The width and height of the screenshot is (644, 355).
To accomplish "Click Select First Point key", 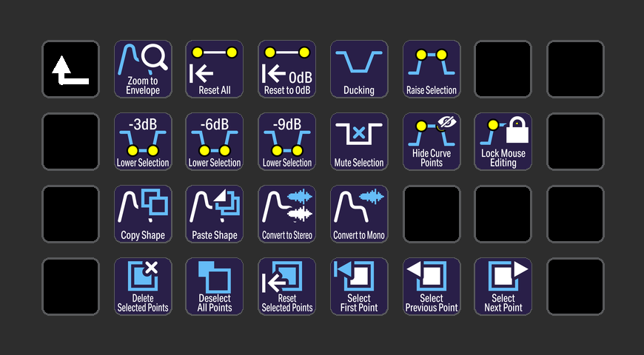I will pyautogui.click(x=359, y=286).
